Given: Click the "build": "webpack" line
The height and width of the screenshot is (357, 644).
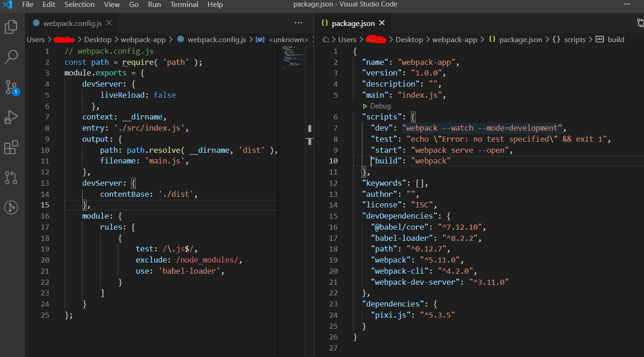Looking at the screenshot, I should pos(411,161).
